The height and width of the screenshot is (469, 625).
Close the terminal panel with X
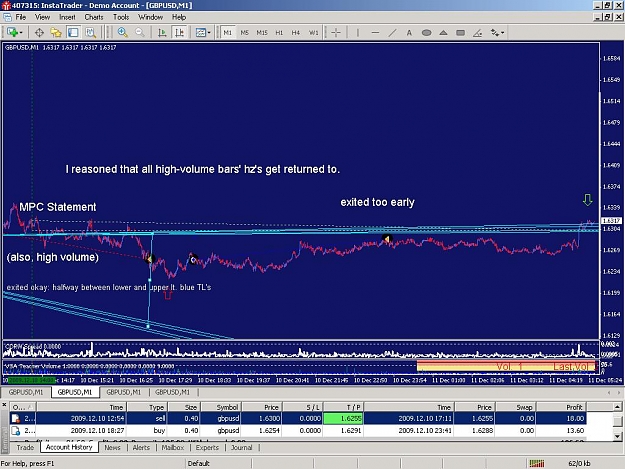pyautogui.click(x=4, y=405)
